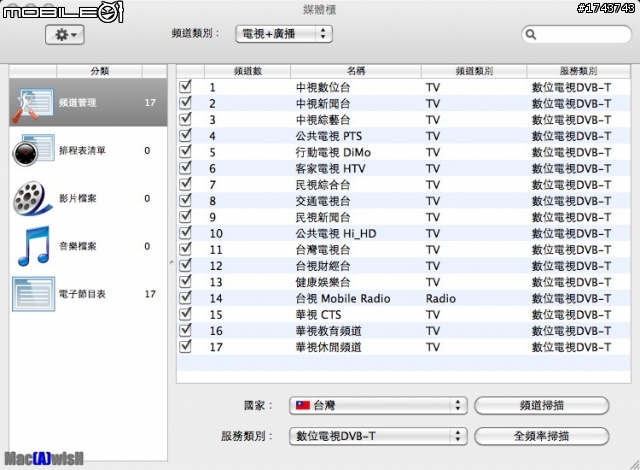Select 電子節目表 in the sidebar
The height and width of the screenshot is (470, 640).
tap(88, 294)
